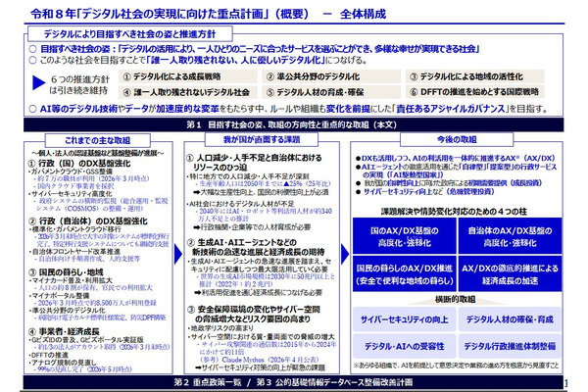The width and height of the screenshot is (588, 392).
Task: Click the heading "① 人口減少・人手不足と自治体における"
Action: (x=254, y=158)
